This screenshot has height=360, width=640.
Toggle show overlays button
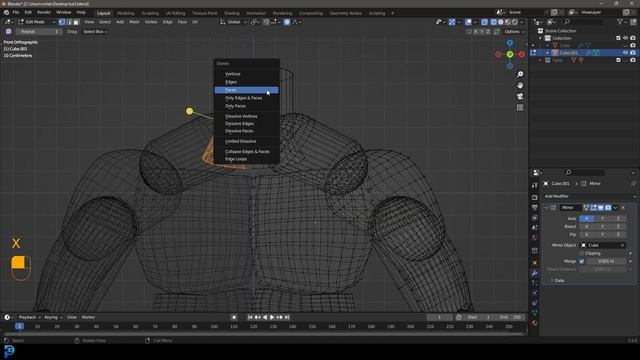(x=468, y=22)
